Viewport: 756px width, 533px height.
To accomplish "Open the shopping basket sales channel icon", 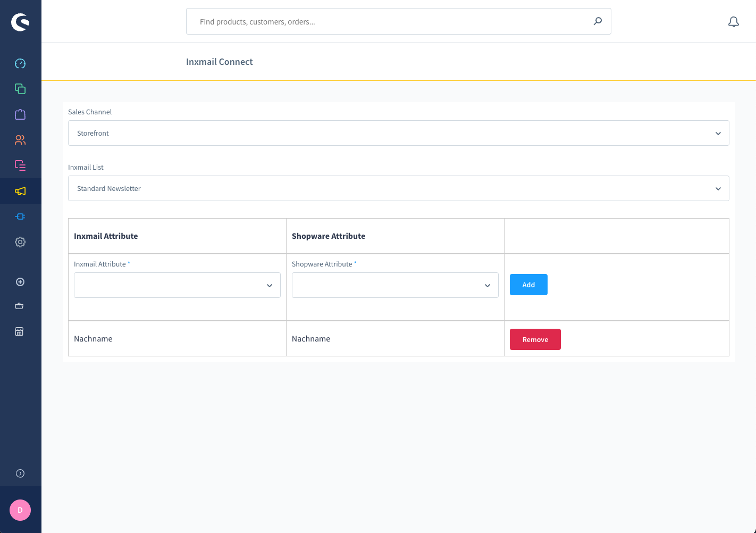I will [19, 306].
